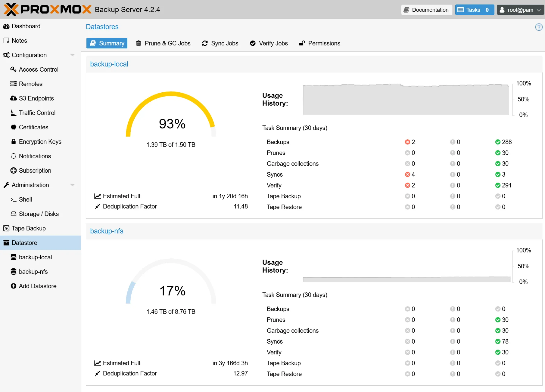The image size is (545, 392).
Task: Click the Dashboard gauge icon in sidebar
Action: (x=6, y=26)
